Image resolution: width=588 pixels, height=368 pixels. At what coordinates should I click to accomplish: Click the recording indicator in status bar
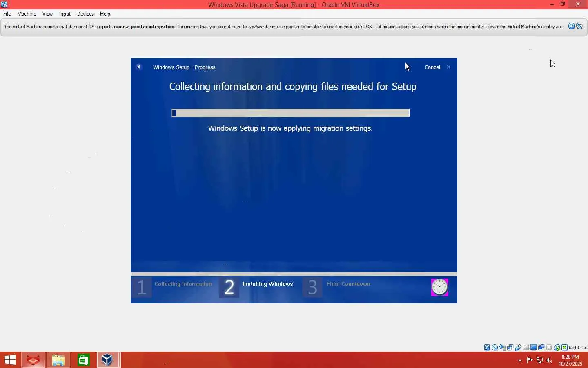coord(541,348)
